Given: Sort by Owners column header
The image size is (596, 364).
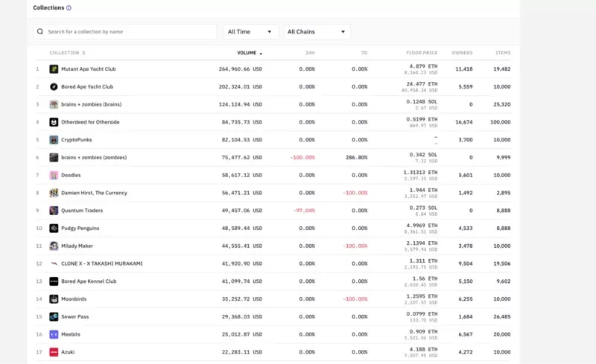Looking at the screenshot, I should (x=462, y=53).
